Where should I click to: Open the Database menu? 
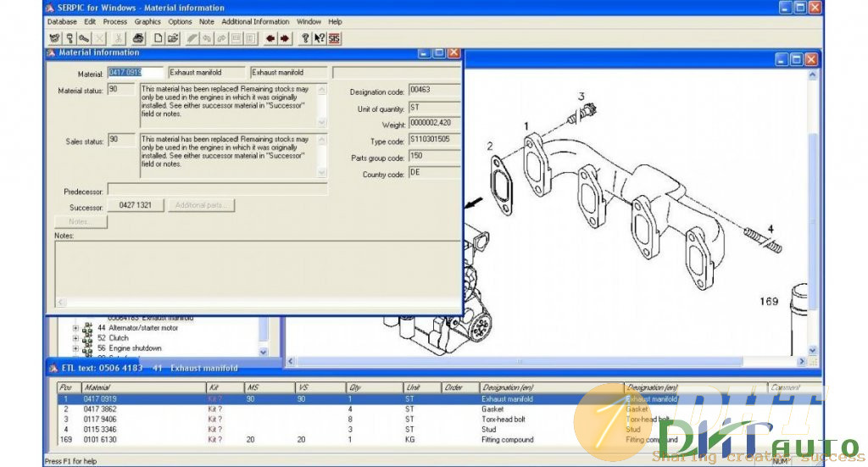pos(62,21)
